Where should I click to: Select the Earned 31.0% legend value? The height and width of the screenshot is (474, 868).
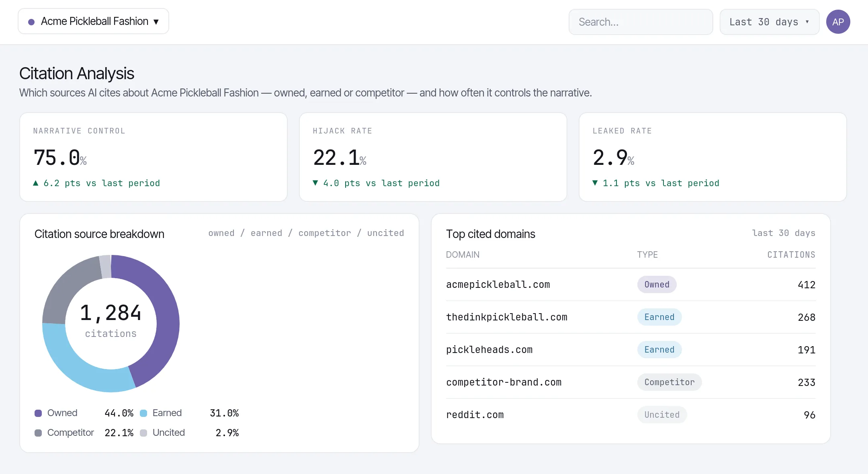(224, 413)
